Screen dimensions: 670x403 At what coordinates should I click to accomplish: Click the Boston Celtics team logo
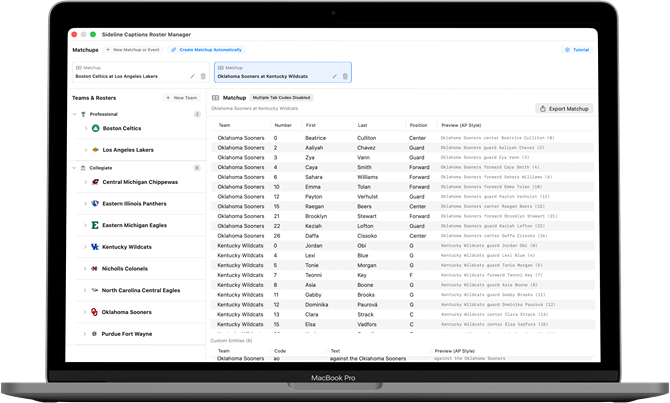point(95,128)
